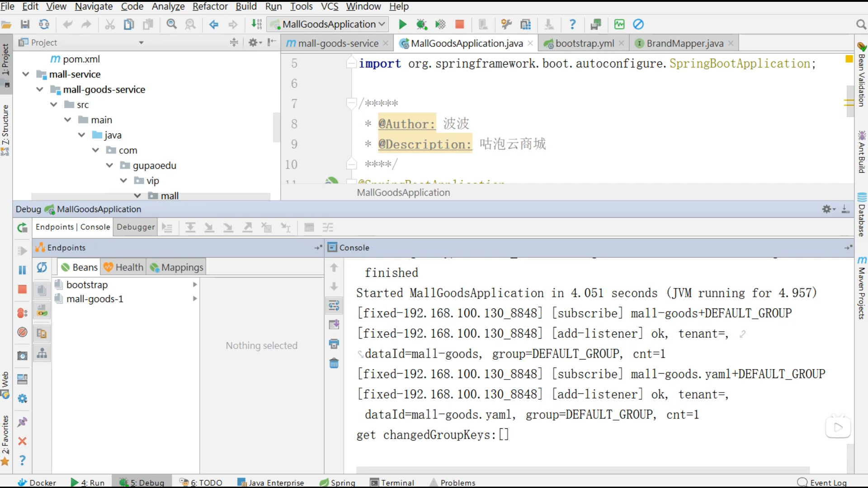This screenshot has height=488, width=868.
Task: Collapse the main folder node
Action: (x=68, y=120)
